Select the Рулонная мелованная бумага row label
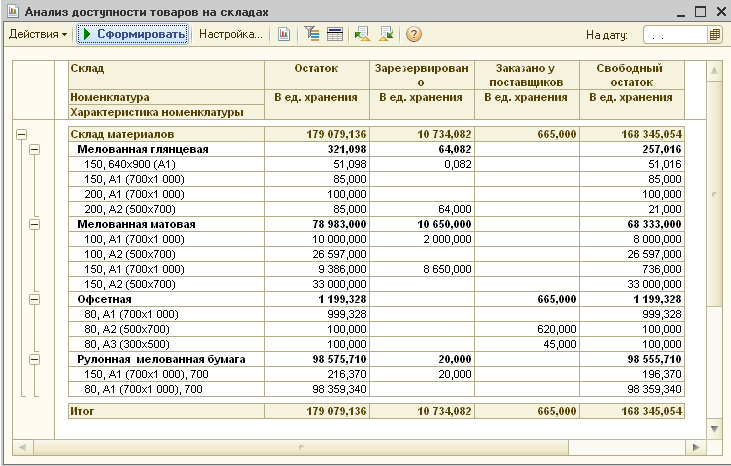This screenshot has width=731, height=466. click(161, 360)
